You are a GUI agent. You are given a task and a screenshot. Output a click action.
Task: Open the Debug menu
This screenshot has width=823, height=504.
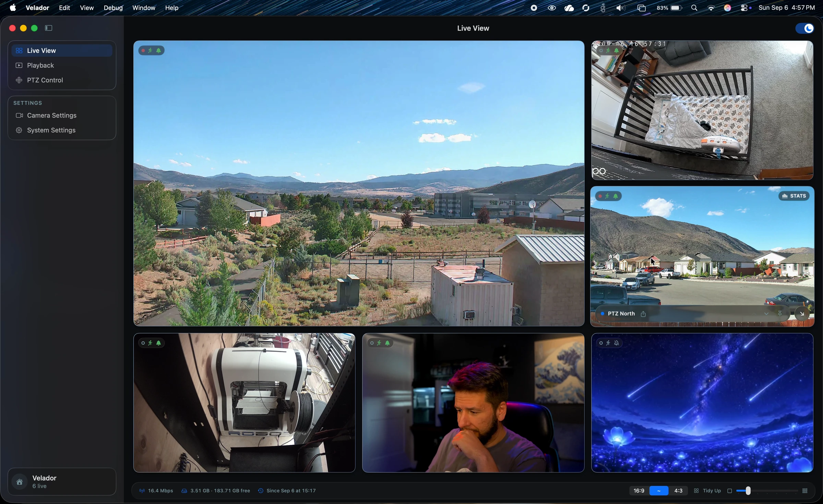[x=113, y=8]
